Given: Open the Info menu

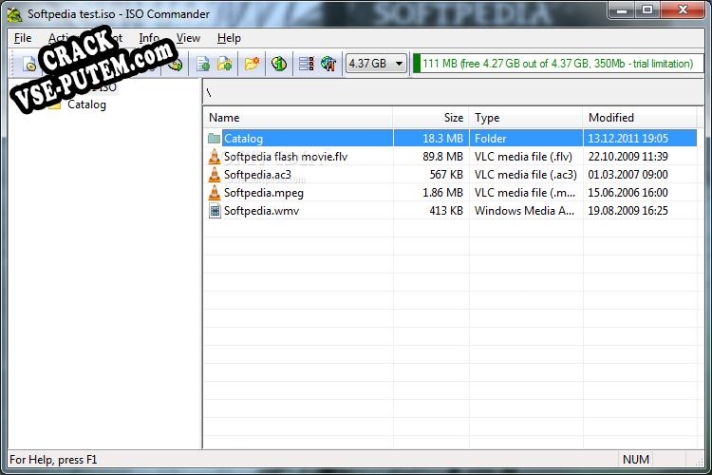Looking at the screenshot, I should (x=149, y=38).
